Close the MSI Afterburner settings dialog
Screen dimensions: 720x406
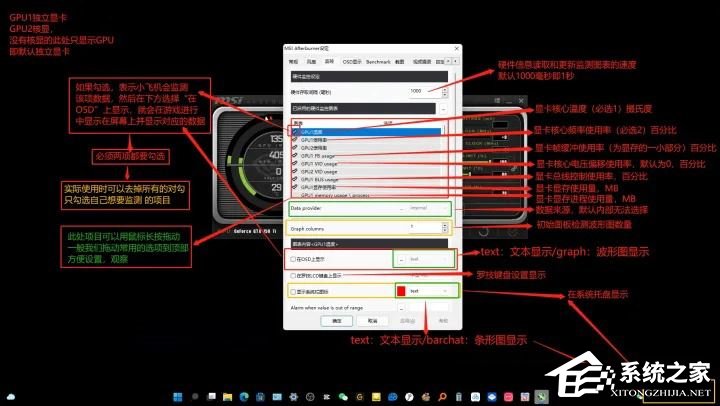coord(456,48)
